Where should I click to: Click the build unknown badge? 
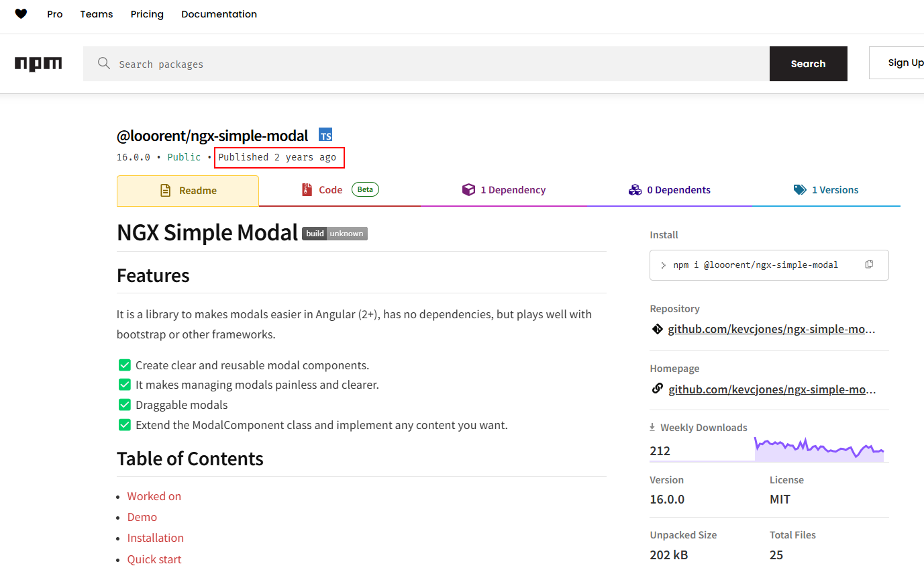click(x=335, y=234)
